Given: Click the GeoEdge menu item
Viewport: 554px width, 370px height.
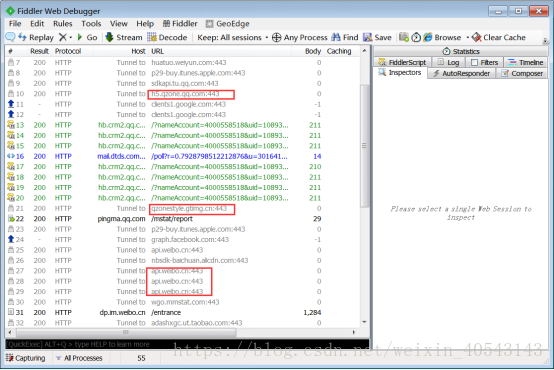Looking at the screenshot, I should pos(228,24).
